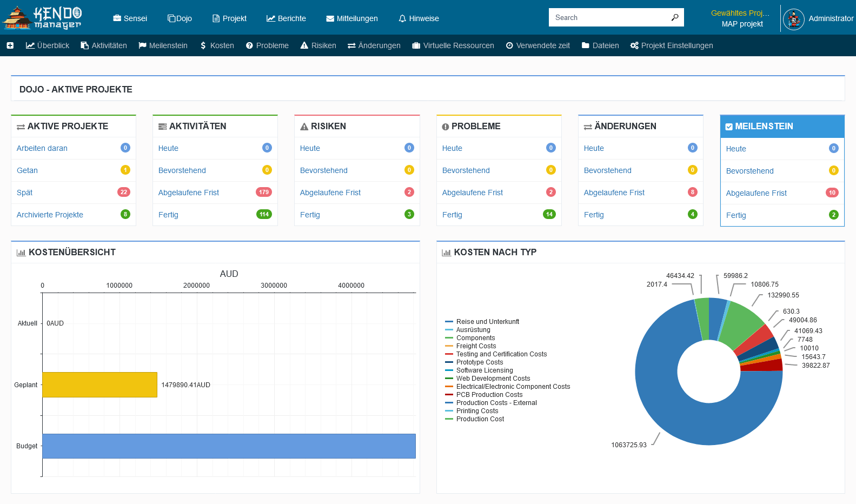Open the Projekt menu

pyautogui.click(x=229, y=18)
